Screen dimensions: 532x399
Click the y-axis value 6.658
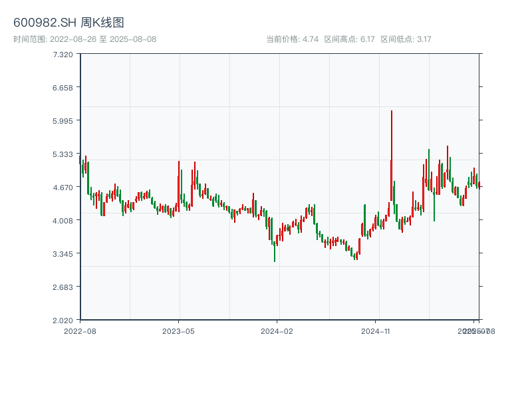63,88
